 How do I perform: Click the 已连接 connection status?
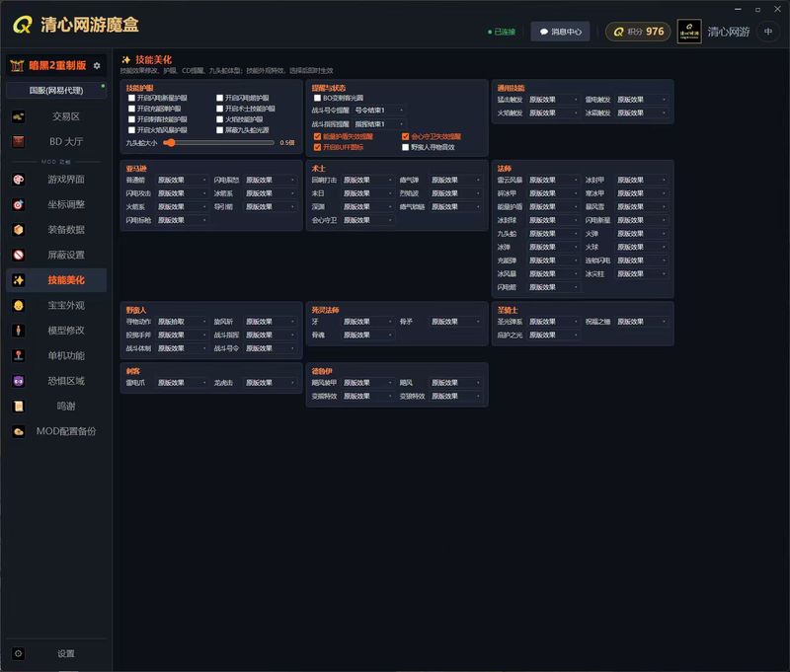pyautogui.click(x=502, y=32)
